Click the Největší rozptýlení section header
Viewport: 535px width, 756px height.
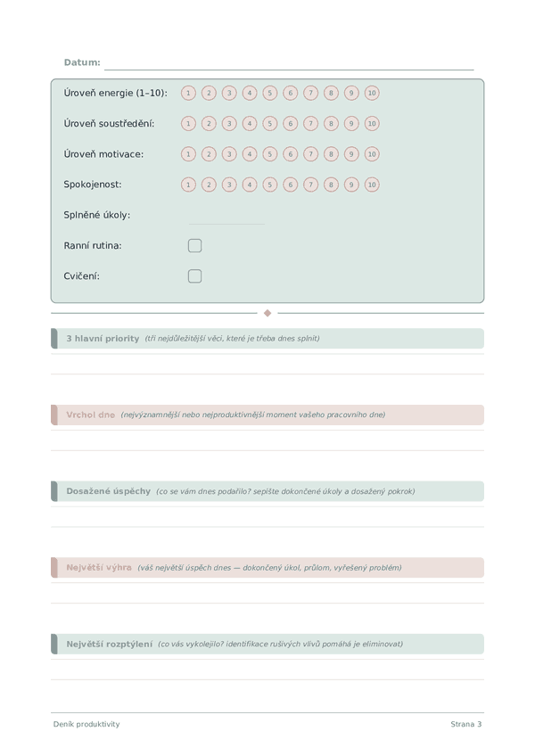coord(267,645)
